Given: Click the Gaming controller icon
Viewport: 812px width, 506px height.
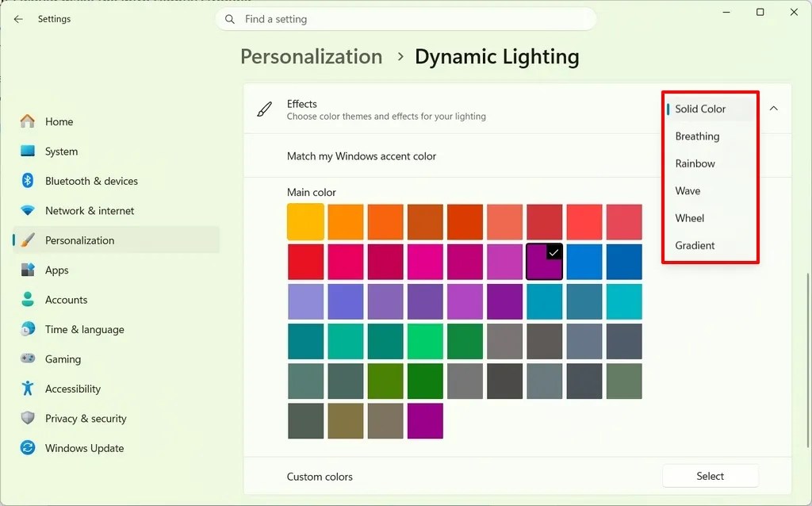Looking at the screenshot, I should click(x=28, y=358).
